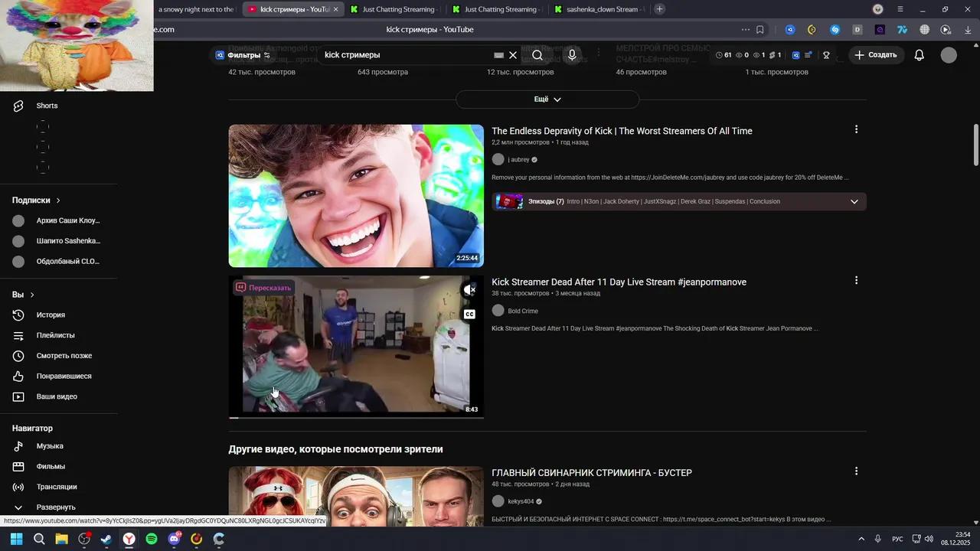Open Watch later from the sidebar
980x551 pixels.
64,355
